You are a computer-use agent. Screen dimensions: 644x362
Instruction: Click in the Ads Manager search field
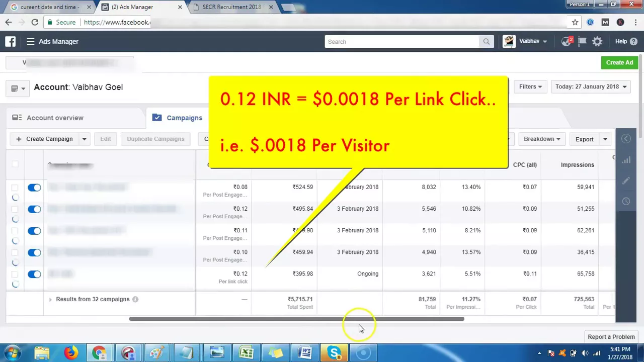click(403, 42)
